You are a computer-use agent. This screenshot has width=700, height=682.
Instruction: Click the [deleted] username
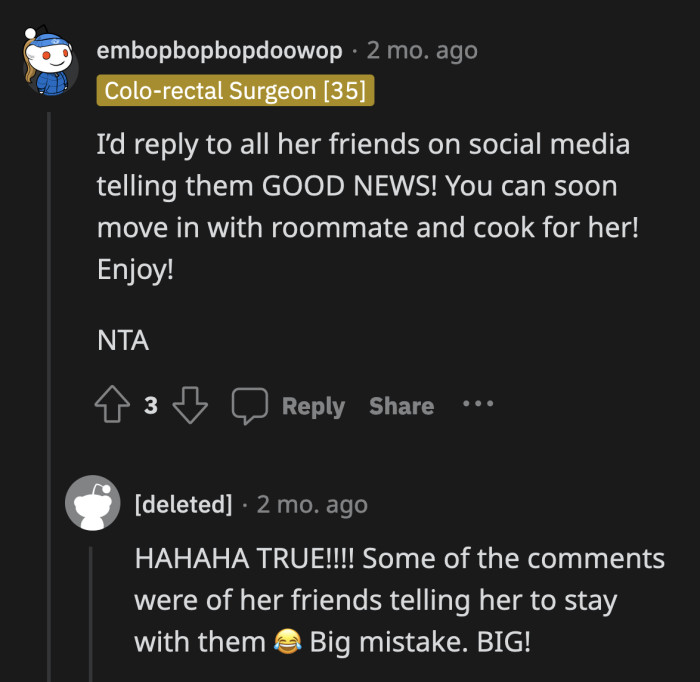(183, 504)
